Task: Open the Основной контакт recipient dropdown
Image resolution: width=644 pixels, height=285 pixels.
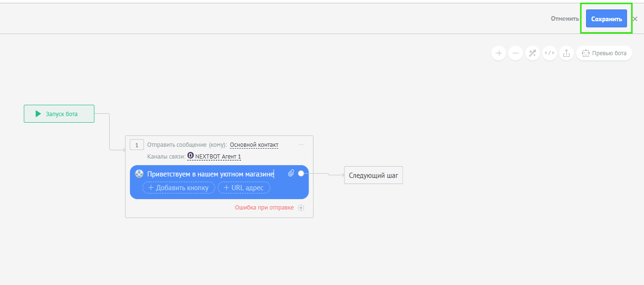Action: click(254, 145)
